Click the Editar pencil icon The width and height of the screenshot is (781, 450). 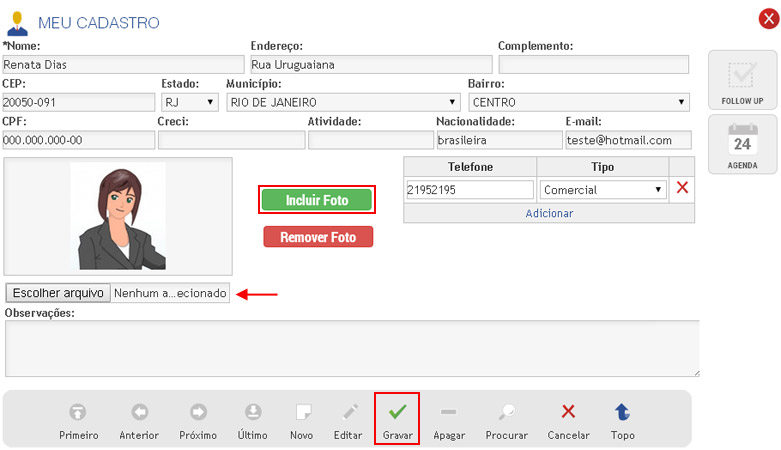[348, 411]
